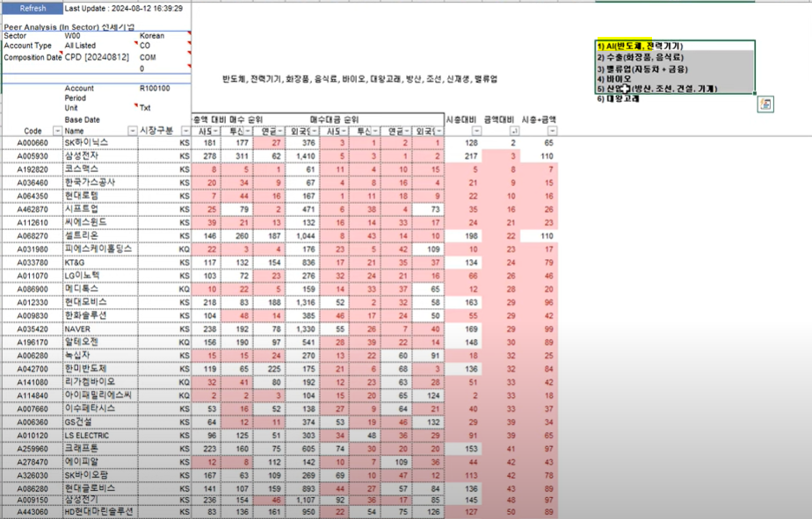Select the 셀트리온 name cell

pos(100,236)
